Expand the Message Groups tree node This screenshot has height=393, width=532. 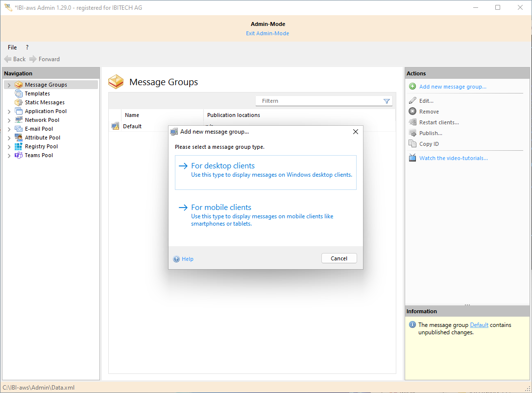tap(9, 85)
